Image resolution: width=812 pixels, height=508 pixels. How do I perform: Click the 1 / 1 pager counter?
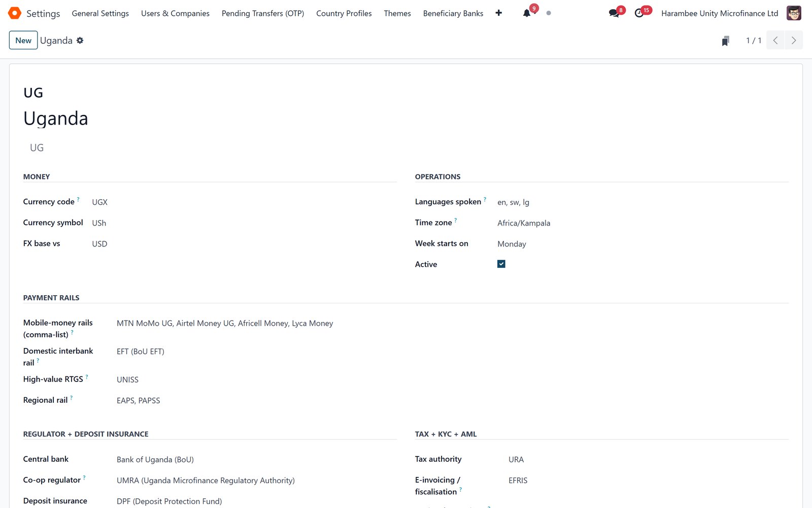click(754, 41)
